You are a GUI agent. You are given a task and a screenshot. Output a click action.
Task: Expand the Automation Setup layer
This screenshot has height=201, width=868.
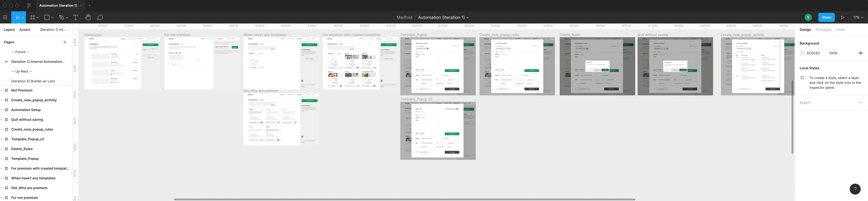click(2, 110)
